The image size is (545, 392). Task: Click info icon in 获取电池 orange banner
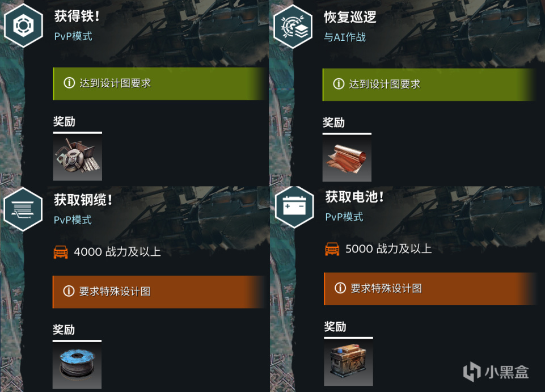[340, 288]
